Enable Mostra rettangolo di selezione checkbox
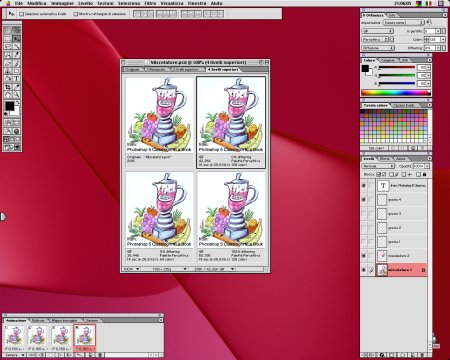The image size is (450, 360). click(76, 14)
